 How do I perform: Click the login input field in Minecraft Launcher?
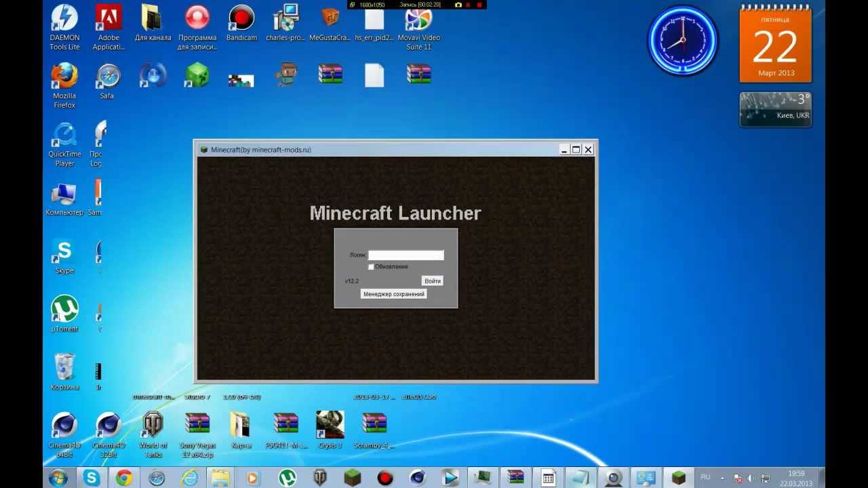(406, 256)
